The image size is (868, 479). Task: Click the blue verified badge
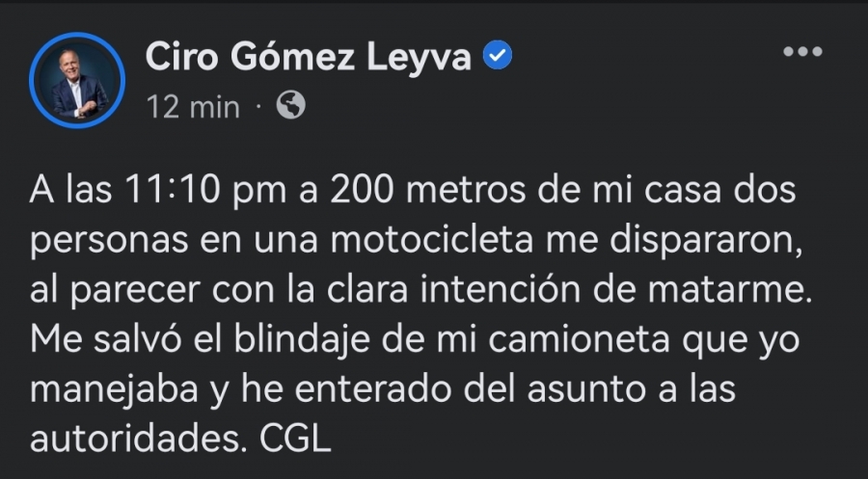pyautogui.click(x=498, y=59)
